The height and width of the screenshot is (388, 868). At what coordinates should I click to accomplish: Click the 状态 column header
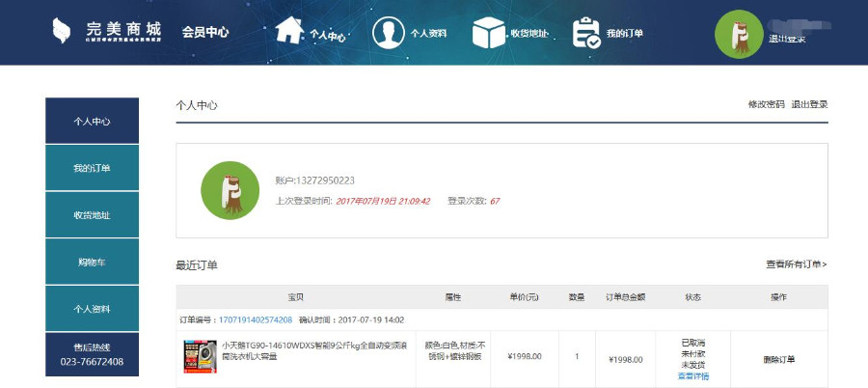(x=693, y=297)
